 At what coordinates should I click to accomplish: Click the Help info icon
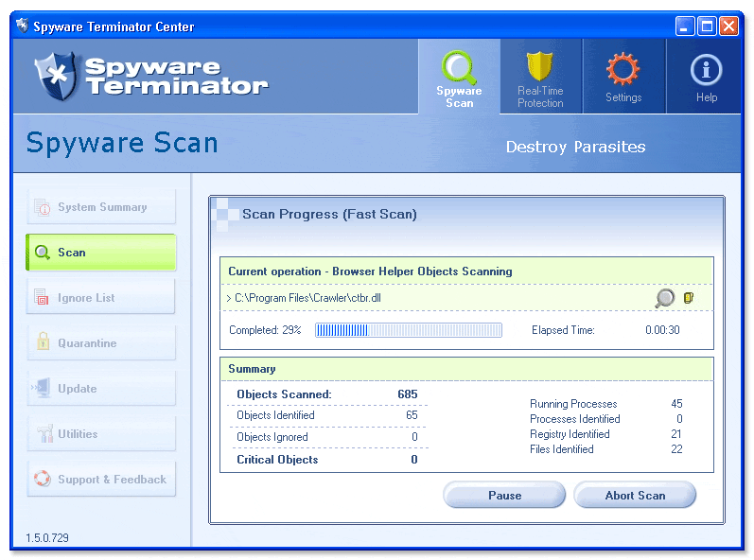click(706, 69)
